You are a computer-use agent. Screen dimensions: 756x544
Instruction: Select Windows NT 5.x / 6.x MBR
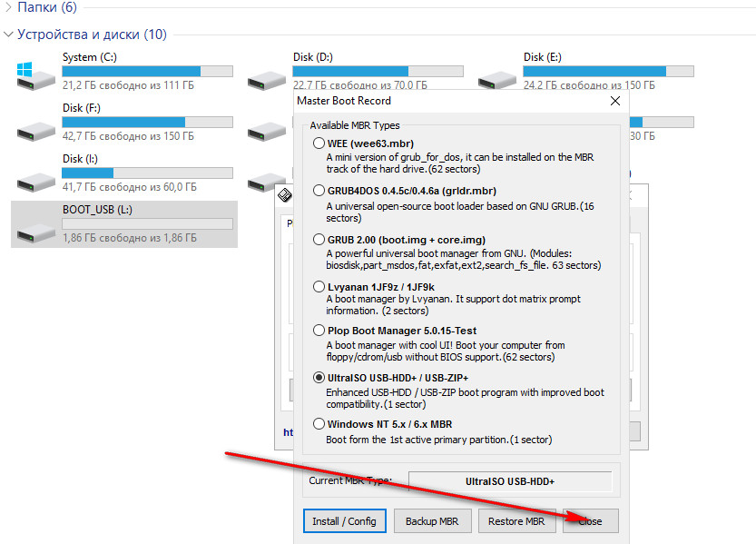coord(319,424)
